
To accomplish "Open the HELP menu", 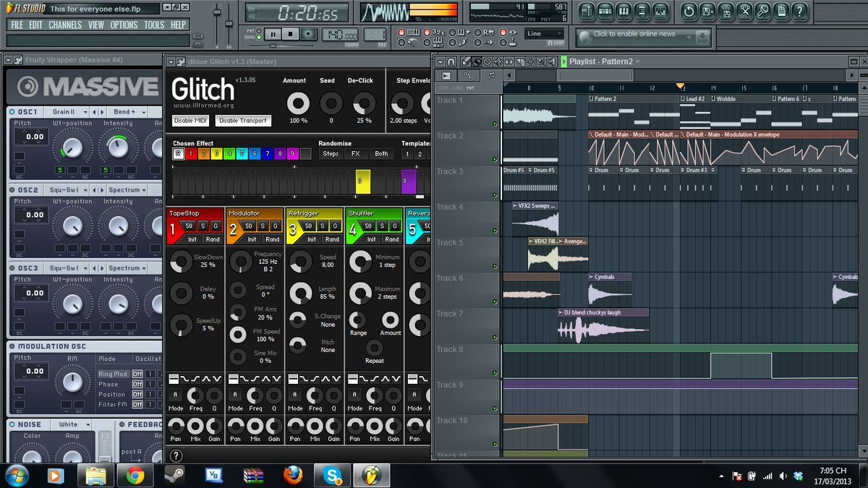I will tap(178, 25).
